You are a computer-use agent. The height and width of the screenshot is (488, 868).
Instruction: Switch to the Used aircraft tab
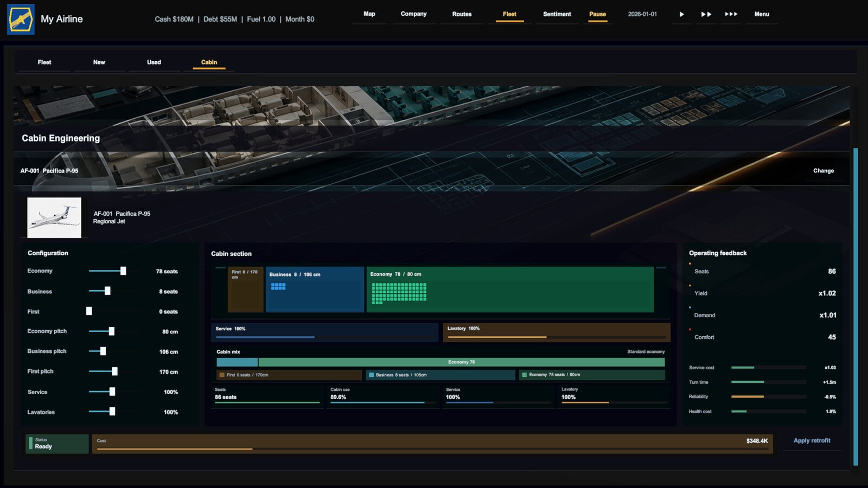click(154, 62)
